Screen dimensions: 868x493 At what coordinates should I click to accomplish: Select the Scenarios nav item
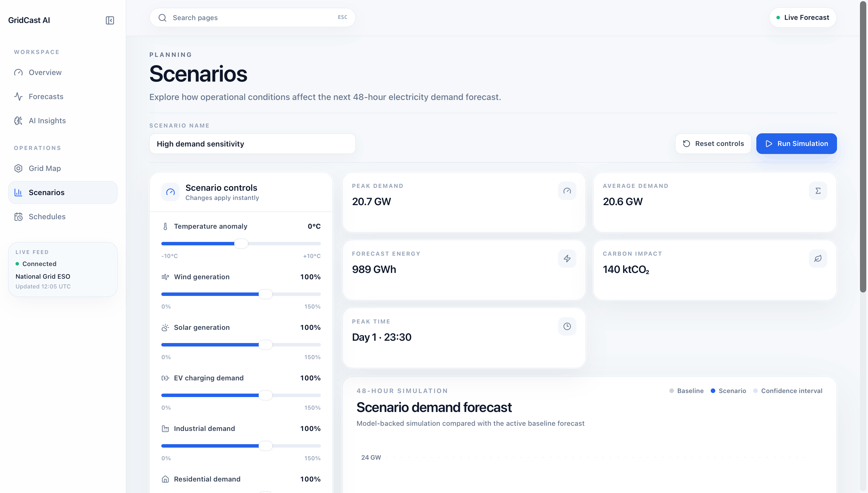[x=63, y=192]
